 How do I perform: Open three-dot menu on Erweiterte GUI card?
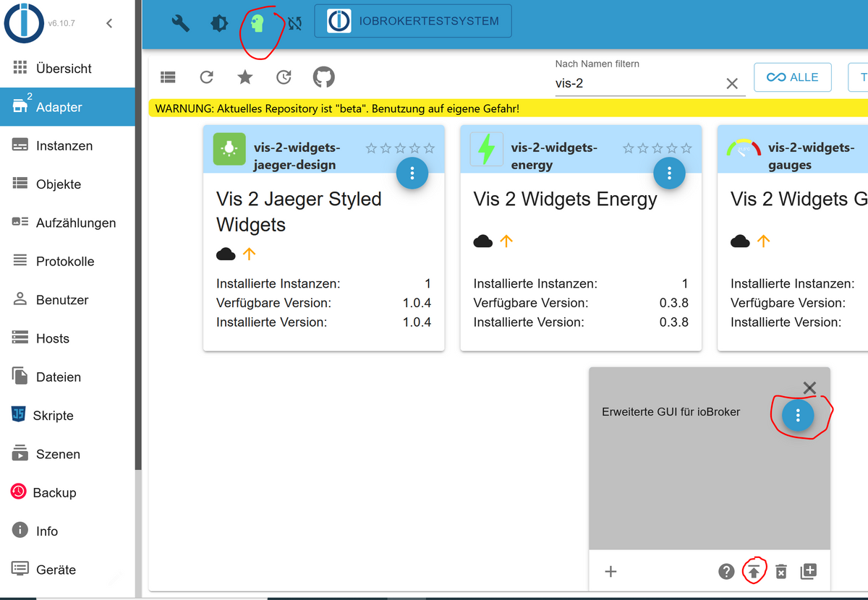(x=798, y=415)
